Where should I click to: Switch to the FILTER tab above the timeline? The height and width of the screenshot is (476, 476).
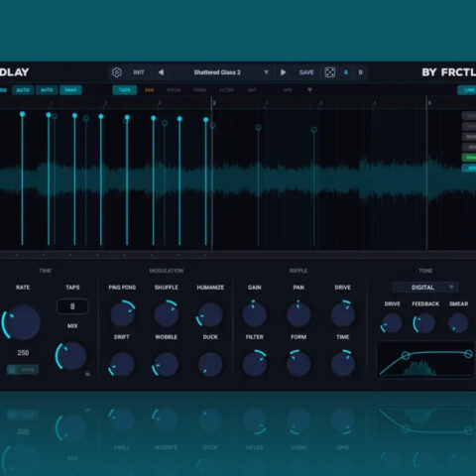pyautogui.click(x=226, y=90)
